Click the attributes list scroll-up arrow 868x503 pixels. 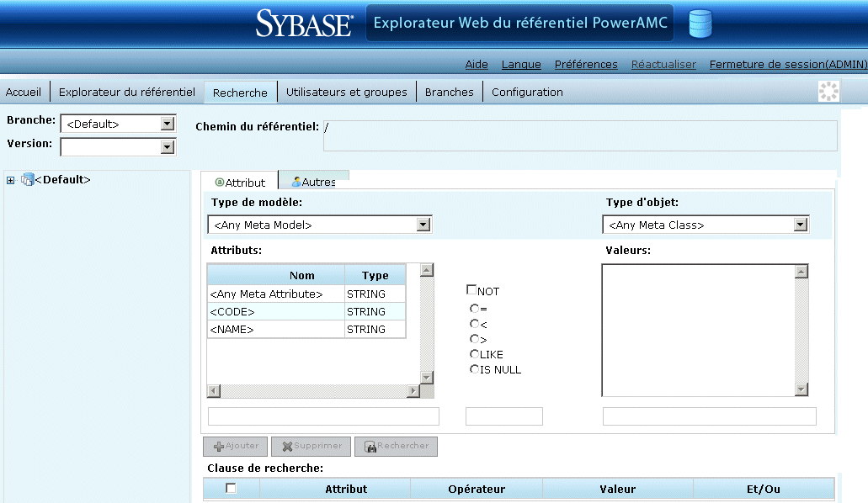[x=426, y=270]
